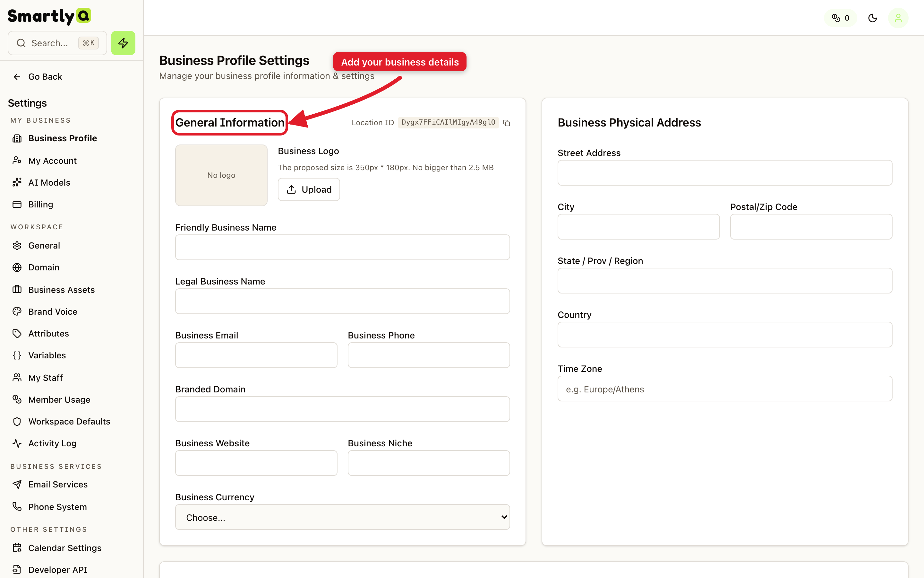The height and width of the screenshot is (578, 924).
Task: Click the Member Usage coins icon
Action: (17, 399)
